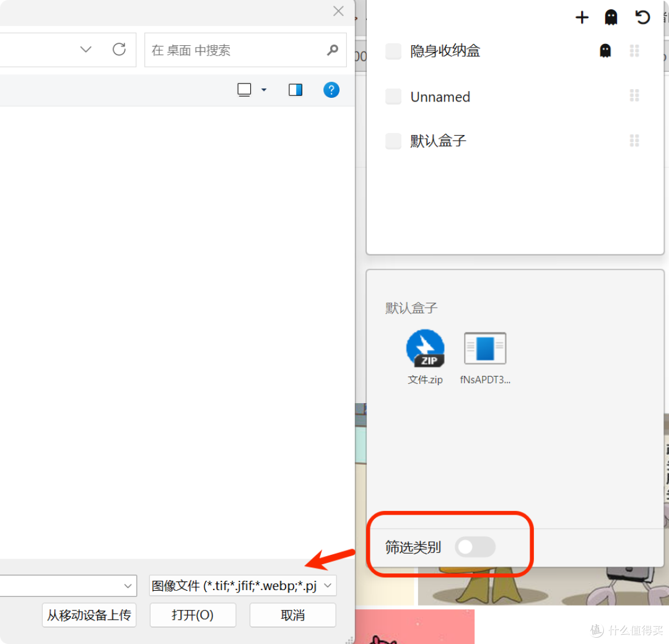Viewport: 669px width, 644px height.
Task: Check the Unnamed box checkbox
Action: pyautogui.click(x=393, y=97)
